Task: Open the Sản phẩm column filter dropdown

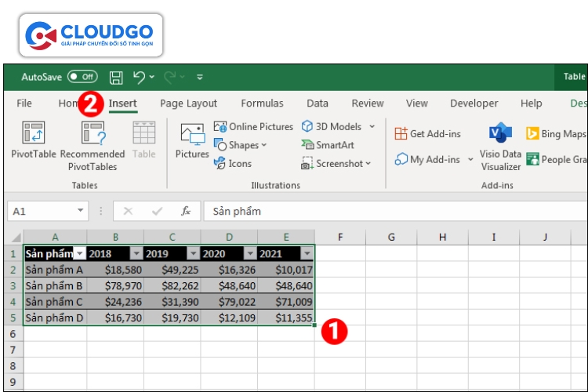Action: (79, 254)
